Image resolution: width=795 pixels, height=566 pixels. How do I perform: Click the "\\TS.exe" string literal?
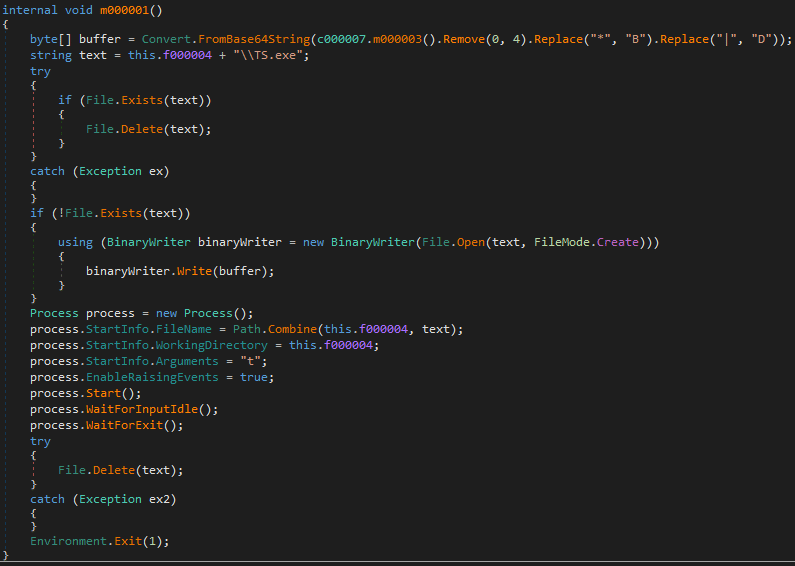pos(268,55)
